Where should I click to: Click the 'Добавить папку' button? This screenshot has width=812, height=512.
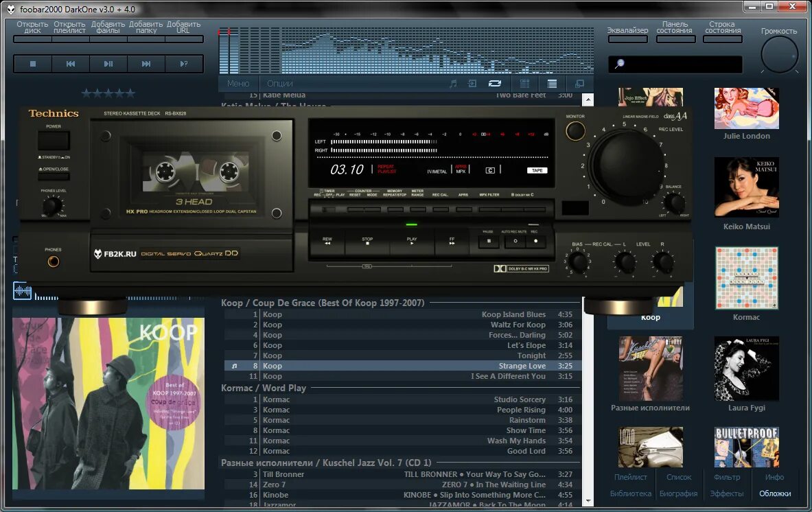pyautogui.click(x=146, y=31)
